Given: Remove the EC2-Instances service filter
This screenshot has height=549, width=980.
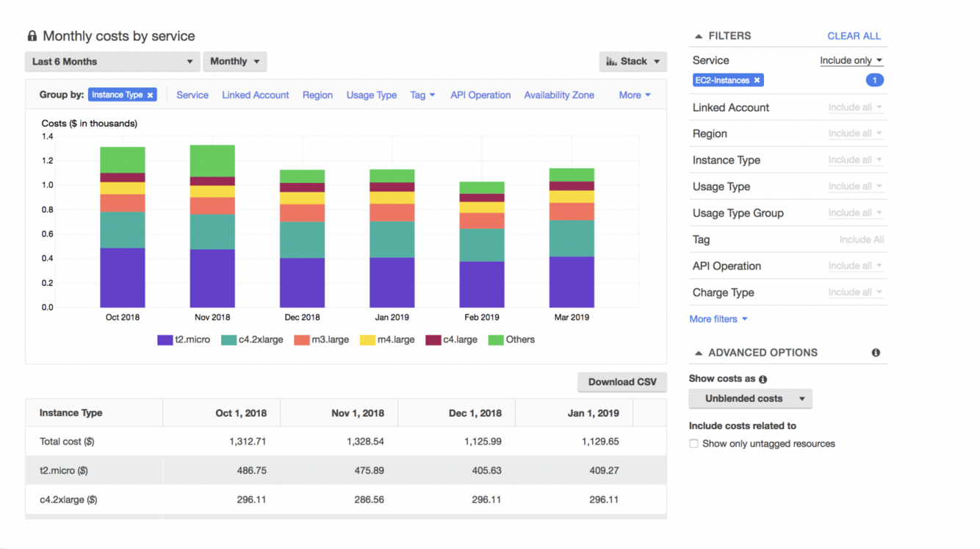Looking at the screenshot, I should tap(757, 80).
